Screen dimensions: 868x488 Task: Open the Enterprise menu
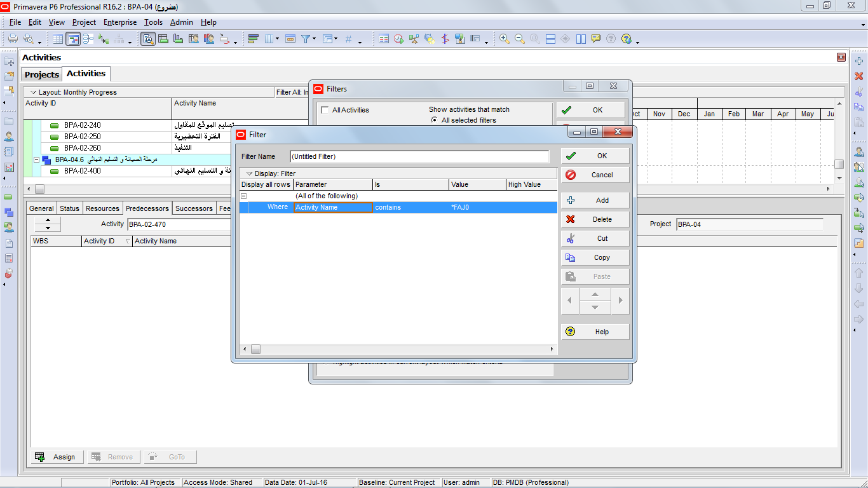[120, 22]
